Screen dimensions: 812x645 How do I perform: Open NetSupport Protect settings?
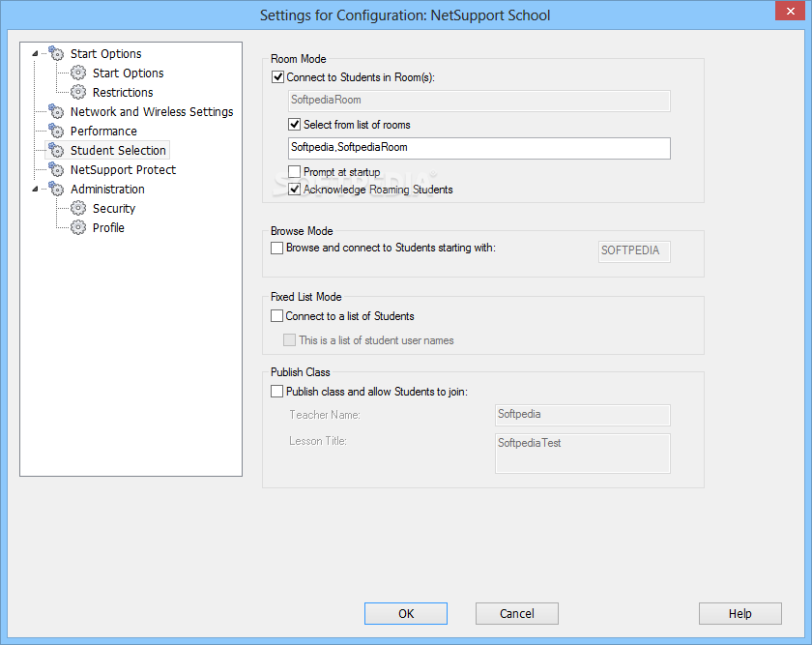pyautogui.click(x=123, y=169)
